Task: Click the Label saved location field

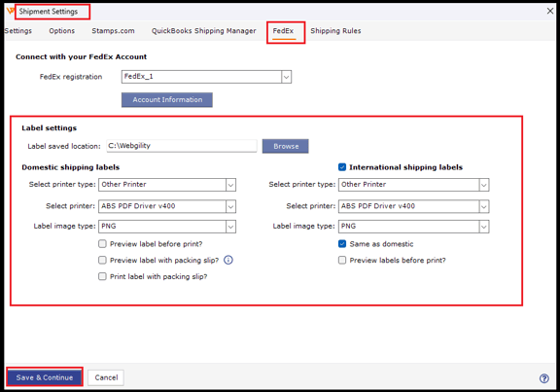Action: [x=182, y=146]
